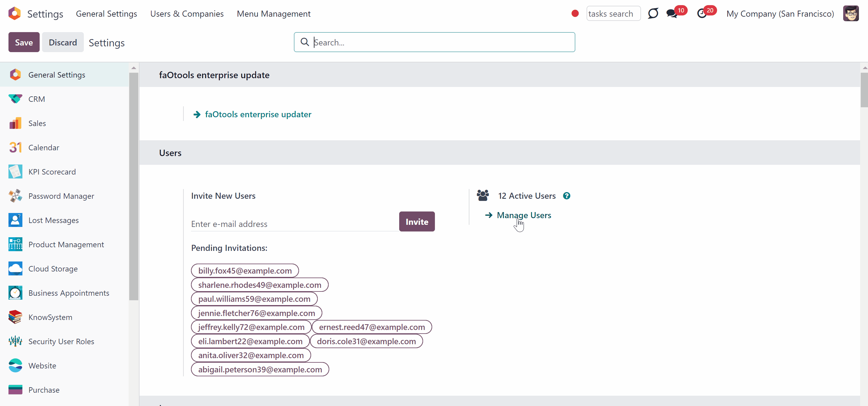The width and height of the screenshot is (868, 406).
Task: Click the active users help question icon
Action: pos(567,196)
